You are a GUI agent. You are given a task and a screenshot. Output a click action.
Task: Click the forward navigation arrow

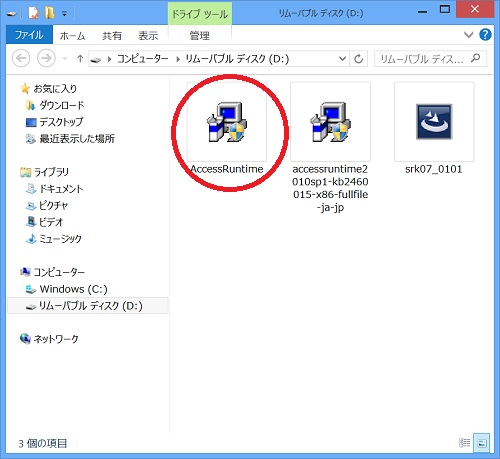tap(46, 58)
